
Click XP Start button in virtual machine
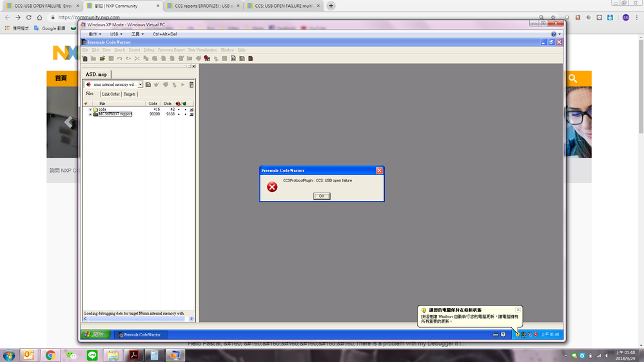(95, 334)
